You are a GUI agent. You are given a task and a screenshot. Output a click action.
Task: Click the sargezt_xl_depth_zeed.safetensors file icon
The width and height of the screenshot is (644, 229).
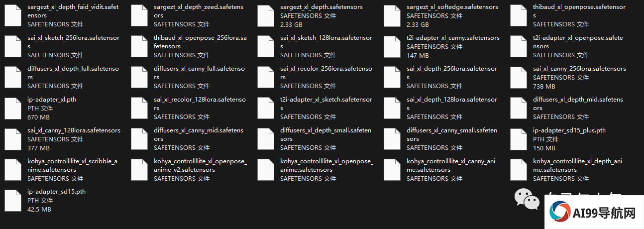pyautogui.click(x=139, y=15)
